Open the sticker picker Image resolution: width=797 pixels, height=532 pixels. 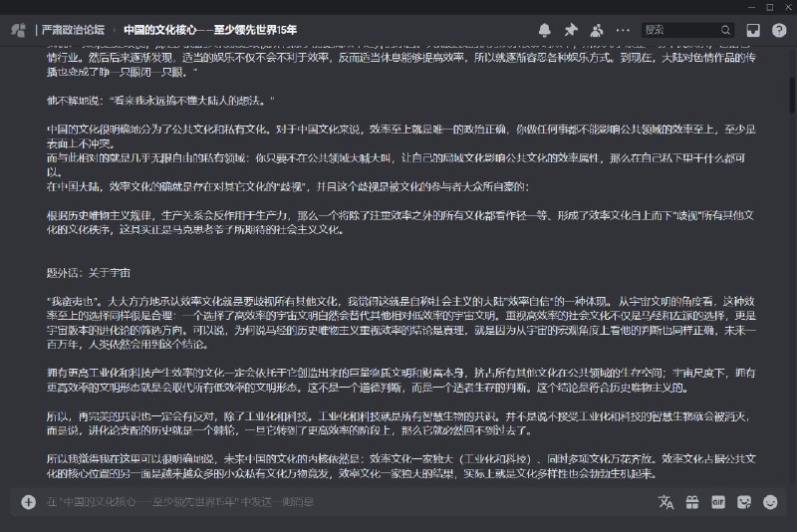tap(744, 502)
